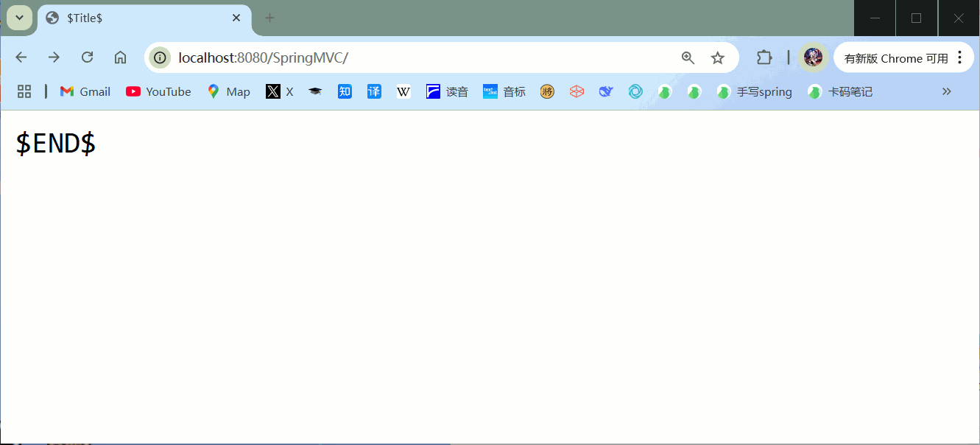Click the 有新版 Chrome 可用 update button

click(x=896, y=58)
